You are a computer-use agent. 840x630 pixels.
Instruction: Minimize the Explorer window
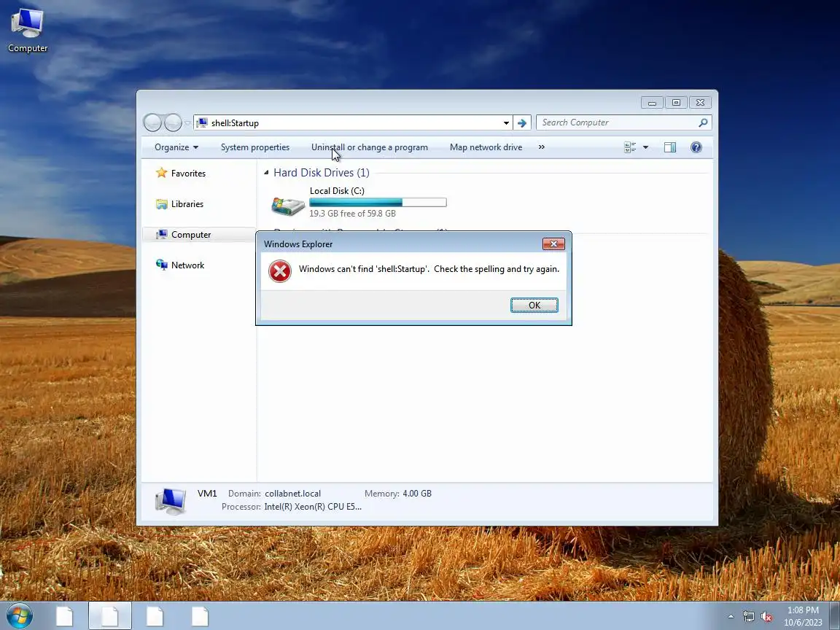tap(652, 102)
